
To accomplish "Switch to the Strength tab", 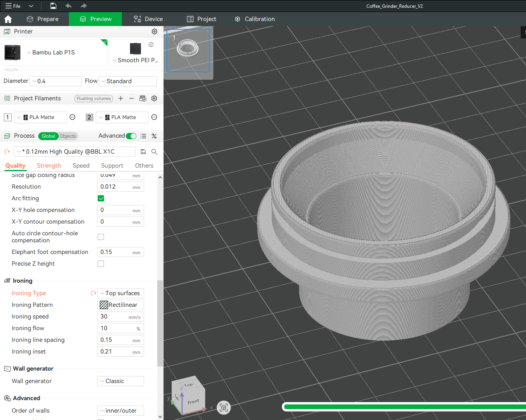I will click(x=49, y=166).
